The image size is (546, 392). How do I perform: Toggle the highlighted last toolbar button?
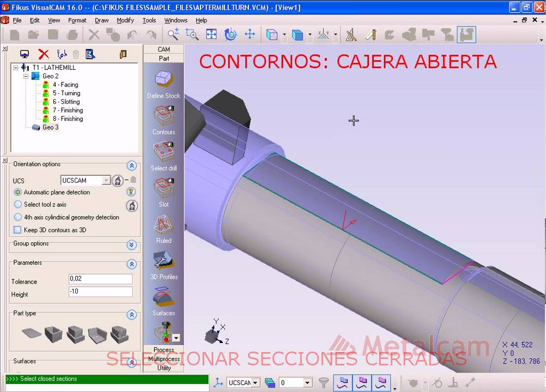(x=466, y=34)
